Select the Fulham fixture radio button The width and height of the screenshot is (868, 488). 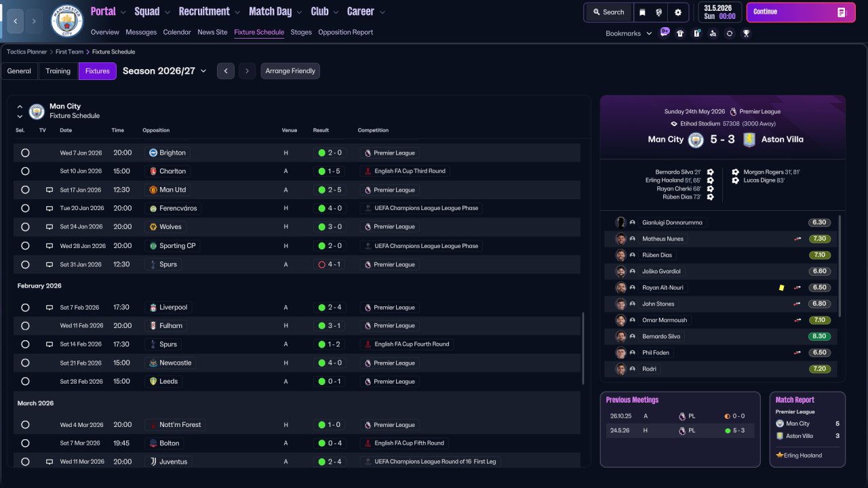pos(25,325)
